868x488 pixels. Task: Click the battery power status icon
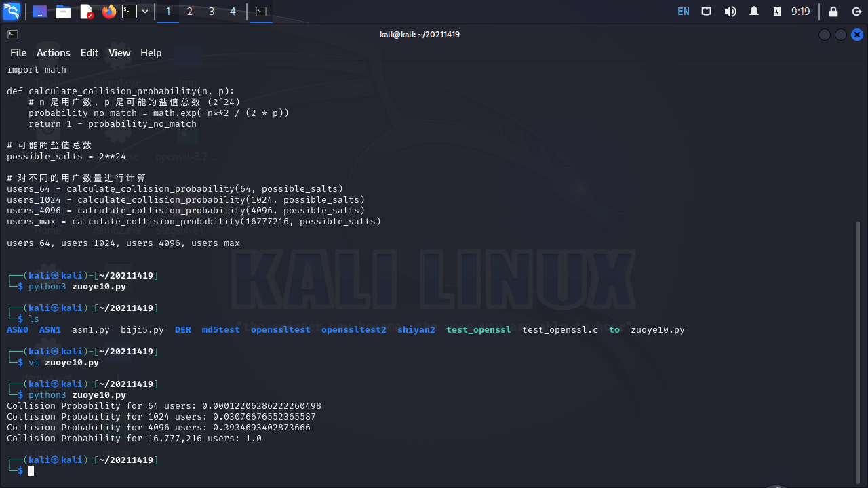(777, 12)
